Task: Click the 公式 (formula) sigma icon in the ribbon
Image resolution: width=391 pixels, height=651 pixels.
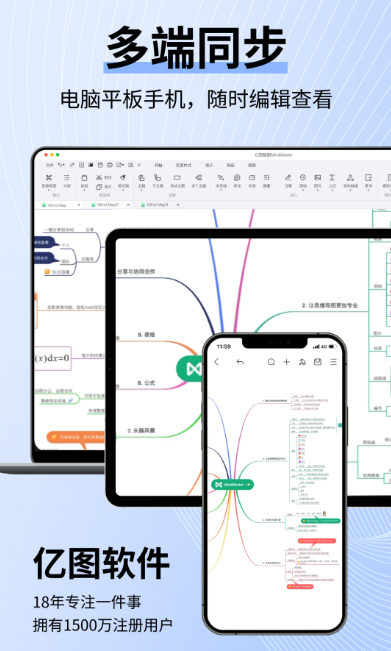Action: [x=332, y=177]
